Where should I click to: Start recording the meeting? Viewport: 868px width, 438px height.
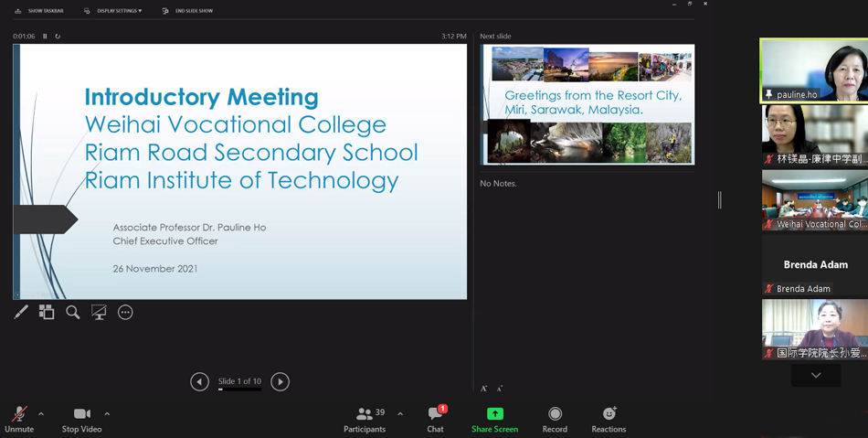pyautogui.click(x=555, y=420)
